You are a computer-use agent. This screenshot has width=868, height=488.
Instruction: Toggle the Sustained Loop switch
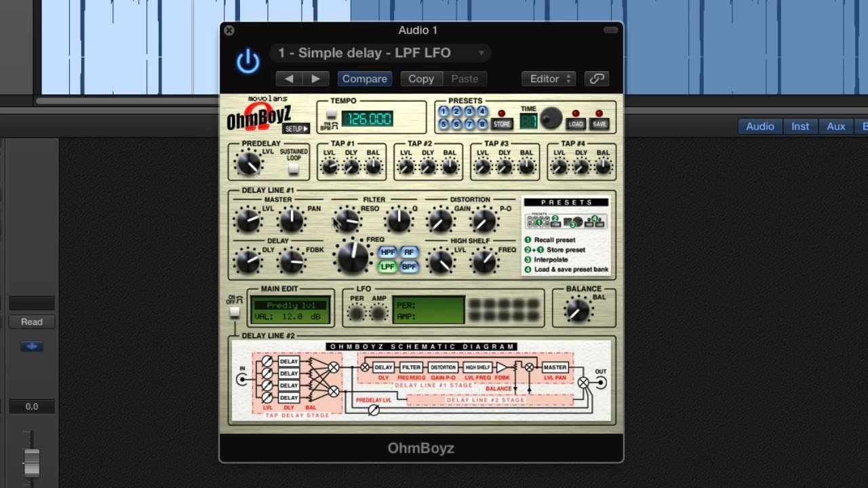tap(294, 169)
